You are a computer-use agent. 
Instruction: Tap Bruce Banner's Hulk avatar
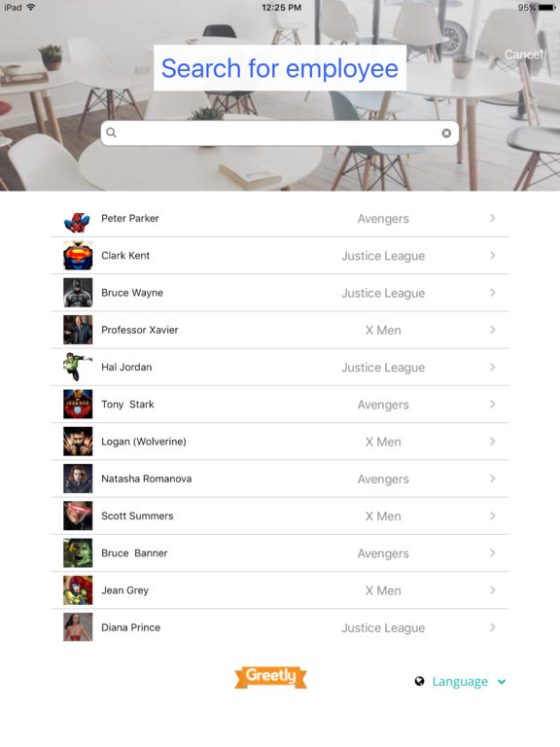[78, 553]
